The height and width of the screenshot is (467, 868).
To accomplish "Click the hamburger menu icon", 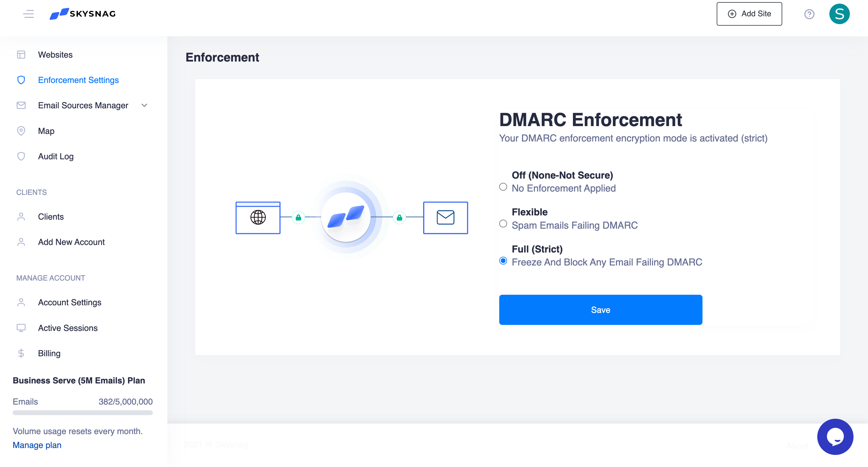I will click(28, 14).
